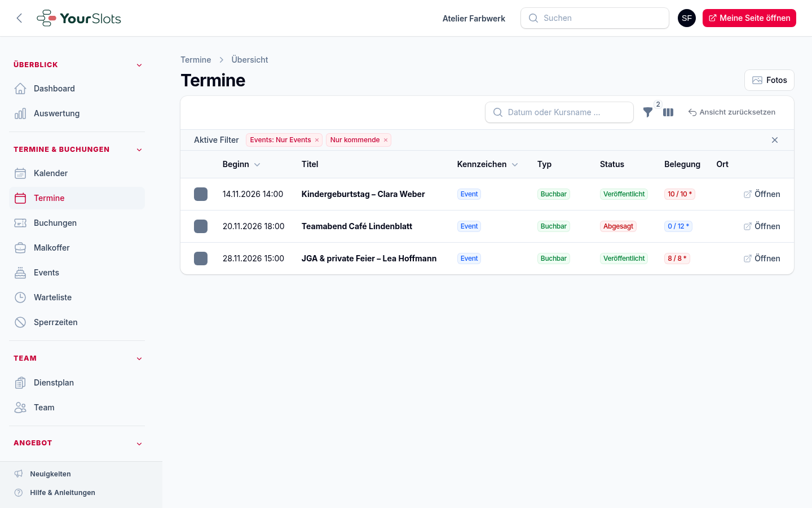
Task: Click title 'Teamabend Café Lindenblatt'
Action: coord(357,226)
